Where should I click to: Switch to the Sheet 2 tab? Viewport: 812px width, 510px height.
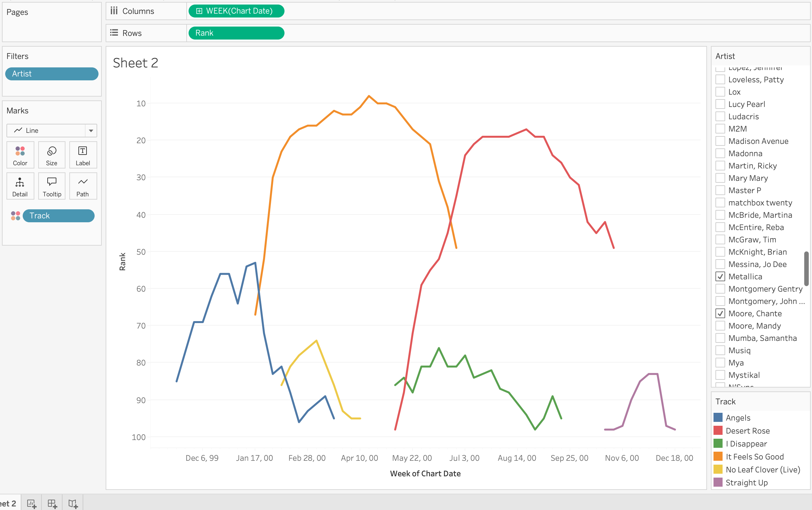tap(8, 504)
